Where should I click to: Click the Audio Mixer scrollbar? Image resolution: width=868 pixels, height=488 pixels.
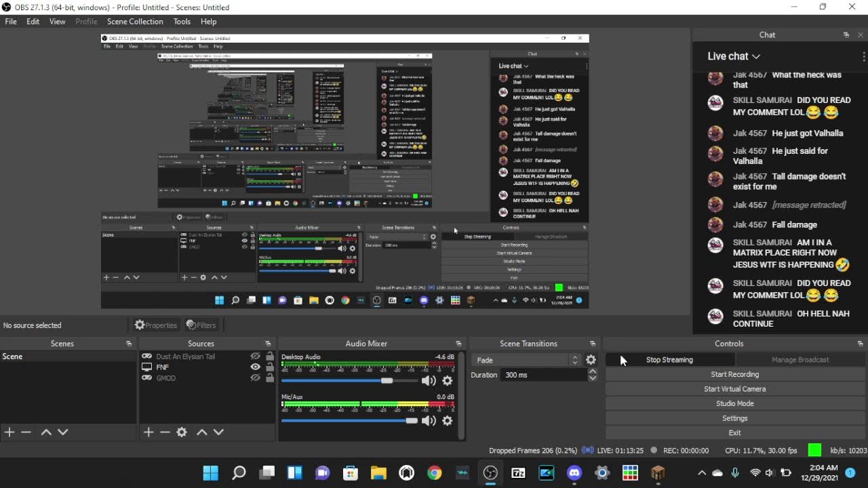point(462,396)
